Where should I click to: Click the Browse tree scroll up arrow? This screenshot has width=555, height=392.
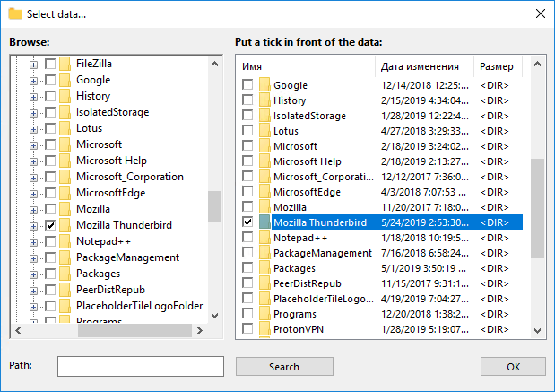tap(214, 64)
